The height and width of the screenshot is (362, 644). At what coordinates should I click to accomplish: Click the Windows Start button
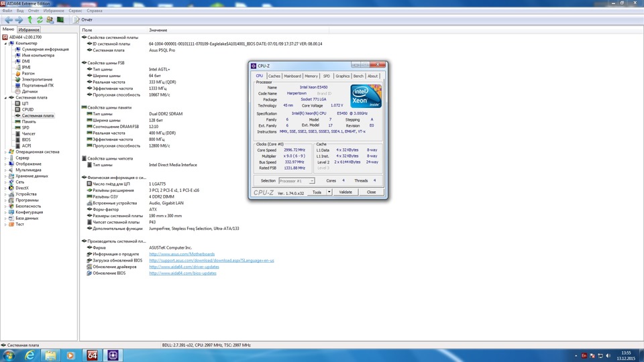[x=9, y=355]
